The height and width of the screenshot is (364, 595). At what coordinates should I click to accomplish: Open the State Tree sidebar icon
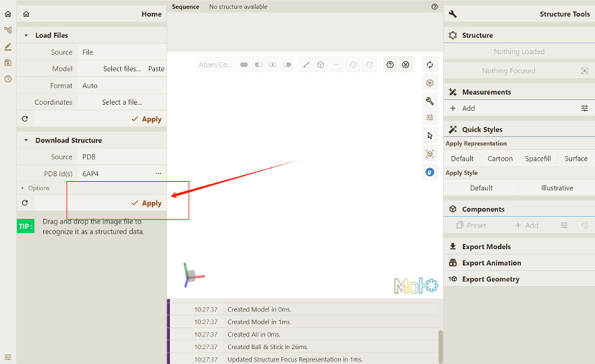point(8,30)
